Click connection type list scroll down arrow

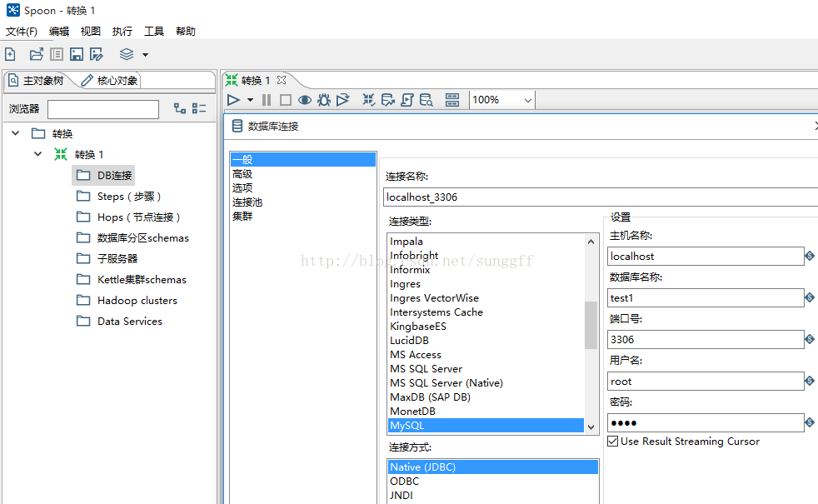(591, 427)
